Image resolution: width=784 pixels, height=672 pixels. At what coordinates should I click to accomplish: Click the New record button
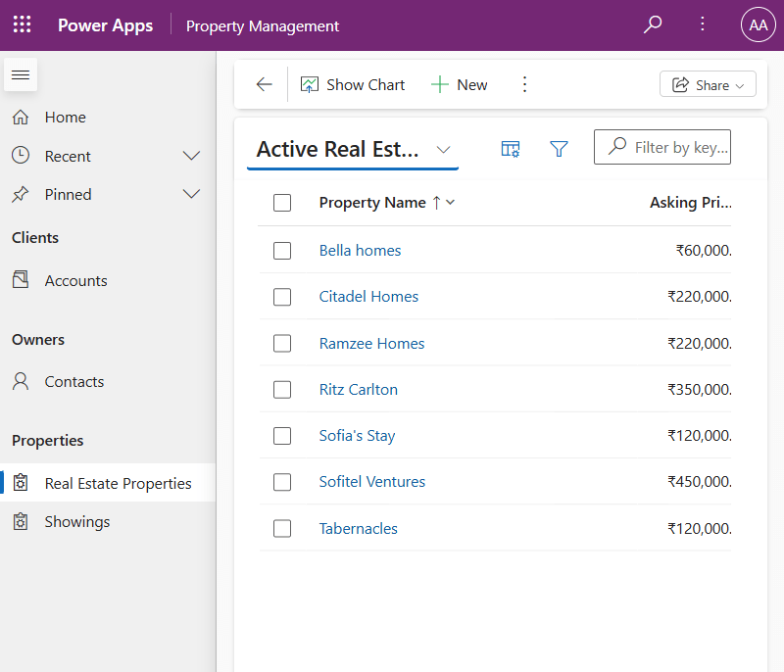(460, 84)
